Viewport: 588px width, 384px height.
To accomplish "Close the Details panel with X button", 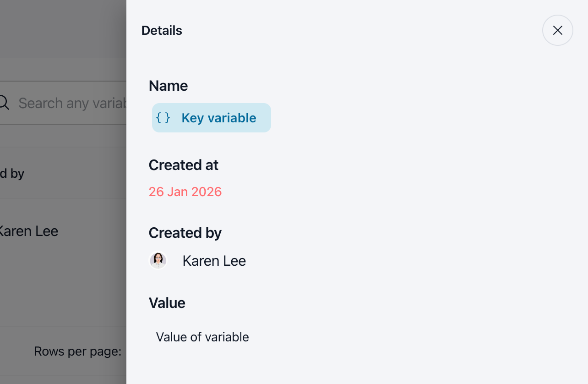I will click(557, 30).
